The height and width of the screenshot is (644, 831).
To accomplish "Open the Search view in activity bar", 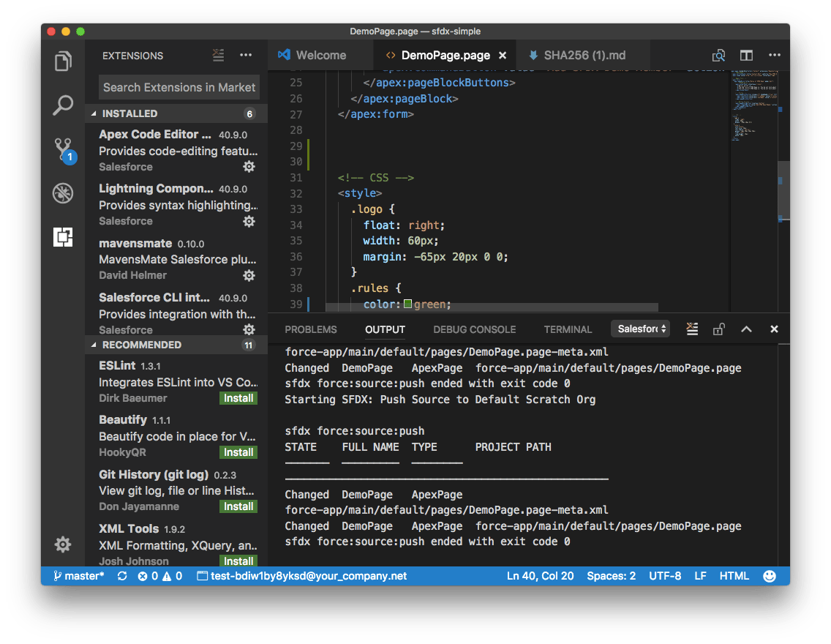I will (x=63, y=105).
